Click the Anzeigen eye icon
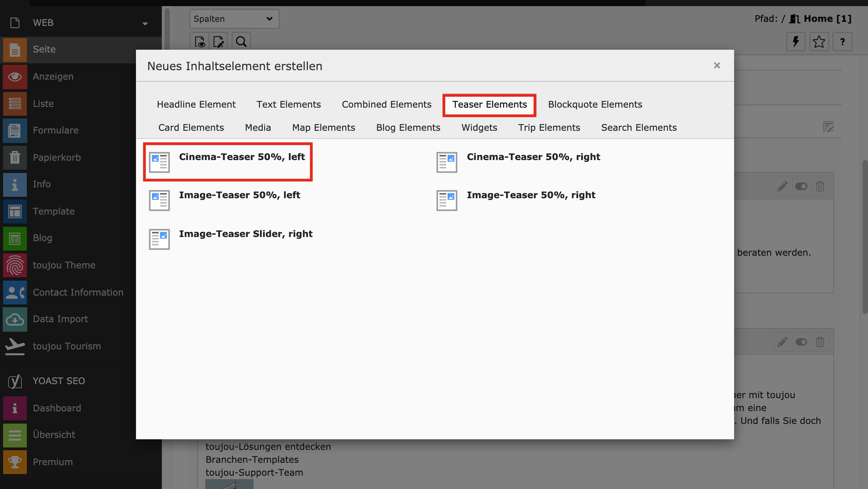Viewport: 868px width, 489px height. pos(15,77)
